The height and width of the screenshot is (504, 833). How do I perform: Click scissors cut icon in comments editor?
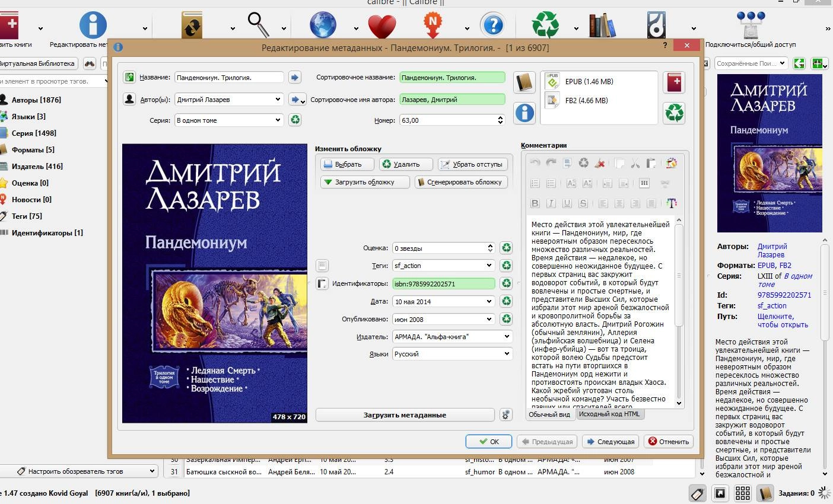point(635,163)
